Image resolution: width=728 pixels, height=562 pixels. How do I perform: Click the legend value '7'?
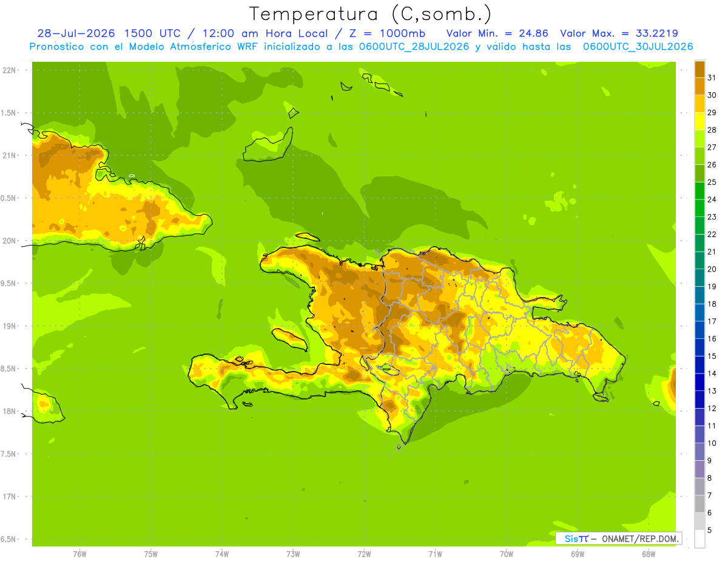click(710, 495)
